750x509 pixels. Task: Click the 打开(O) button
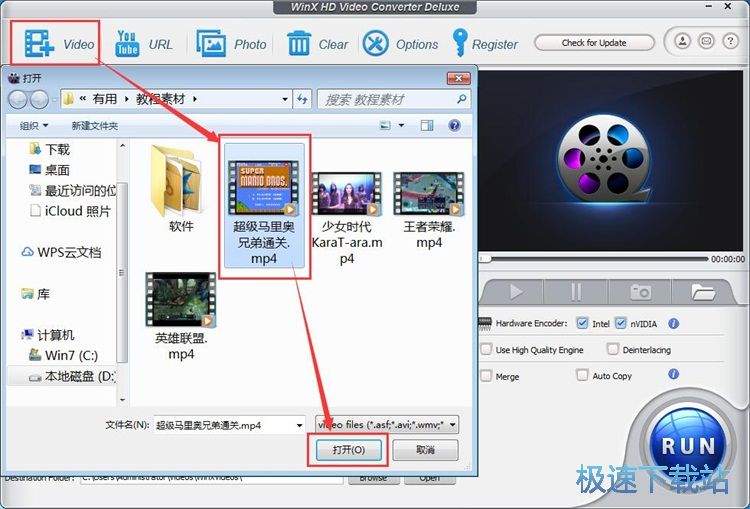coord(349,450)
